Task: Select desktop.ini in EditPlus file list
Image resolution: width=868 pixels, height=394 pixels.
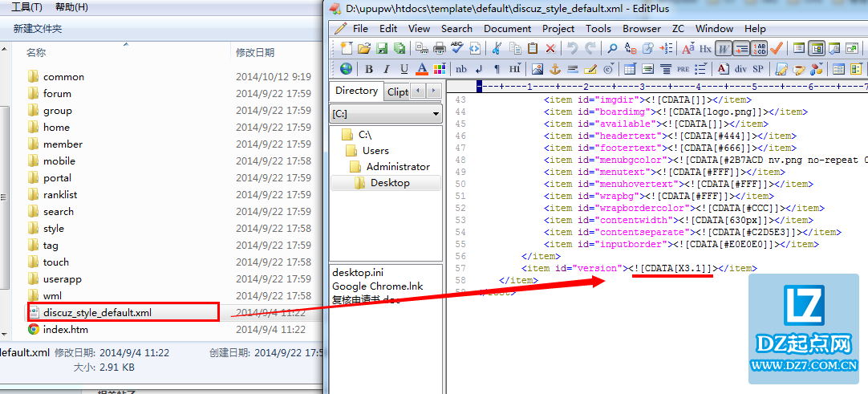Action: pos(358,272)
